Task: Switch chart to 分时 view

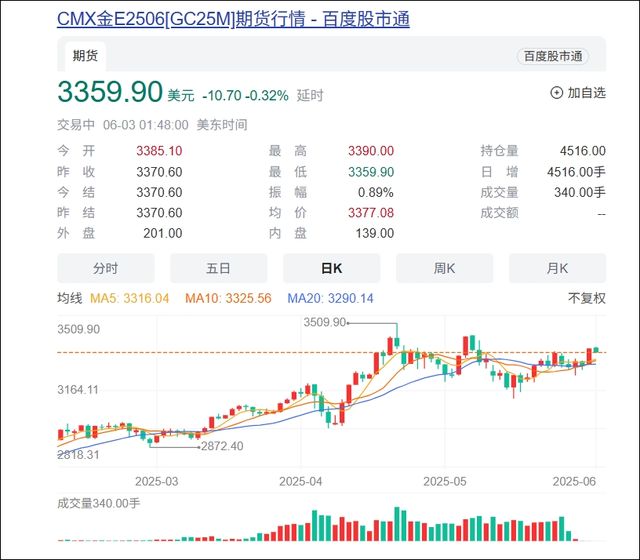Action: pyautogui.click(x=105, y=268)
